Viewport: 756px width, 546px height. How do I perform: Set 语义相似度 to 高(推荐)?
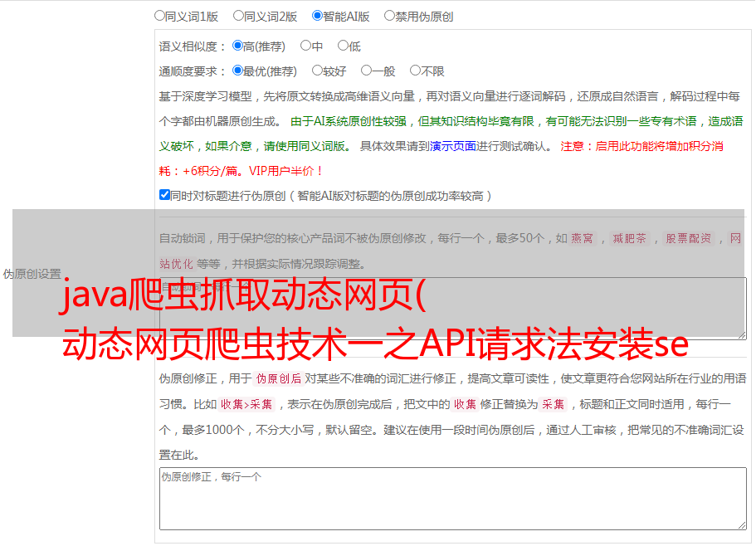[238, 46]
